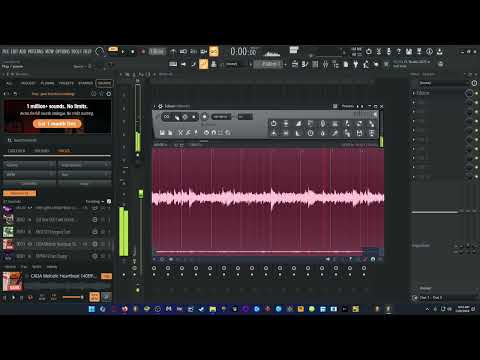This screenshot has height=360, width=480.
Task: Open the FILE menu
Action: tap(5, 52)
